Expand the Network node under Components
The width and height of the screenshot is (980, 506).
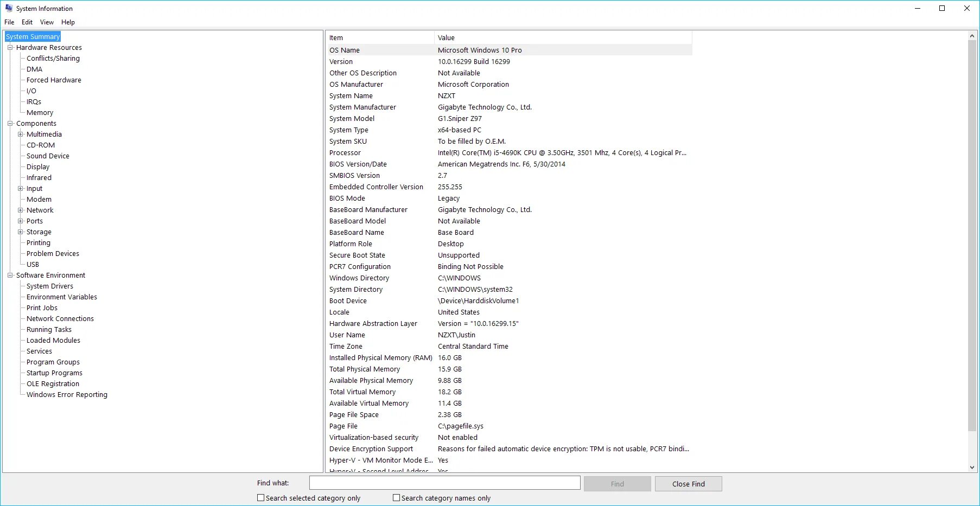[x=21, y=210]
